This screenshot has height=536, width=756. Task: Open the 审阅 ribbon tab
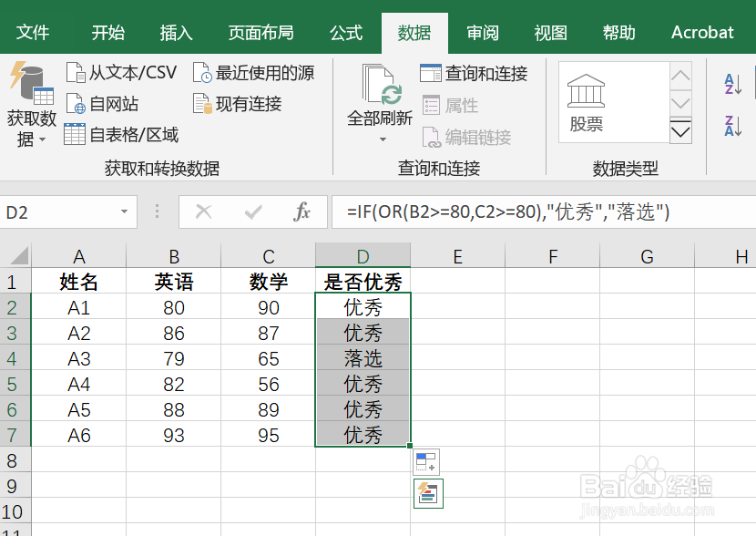(x=482, y=33)
